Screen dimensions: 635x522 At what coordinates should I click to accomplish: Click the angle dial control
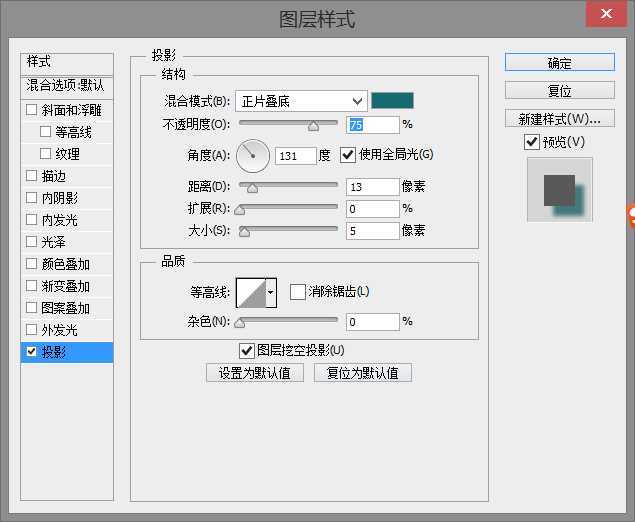point(253,155)
